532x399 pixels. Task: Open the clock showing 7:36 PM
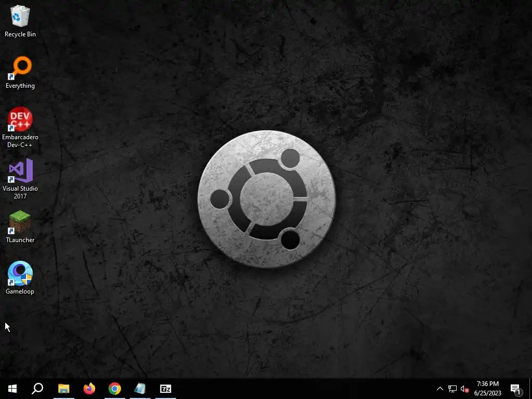[x=487, y=389]
